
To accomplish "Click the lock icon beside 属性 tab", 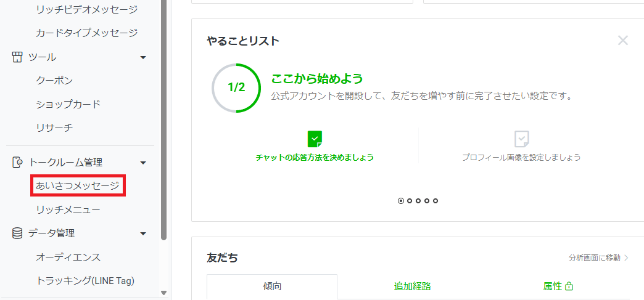I will [569, 286].
